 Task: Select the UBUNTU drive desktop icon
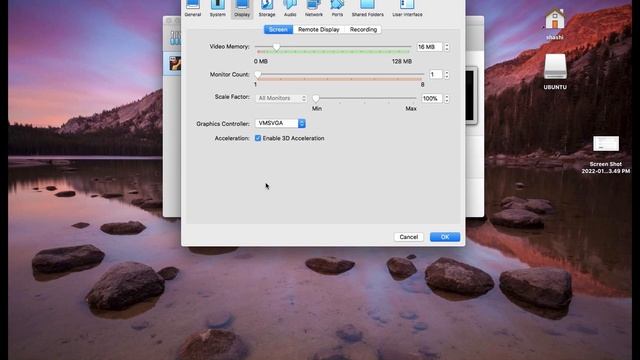555,71
